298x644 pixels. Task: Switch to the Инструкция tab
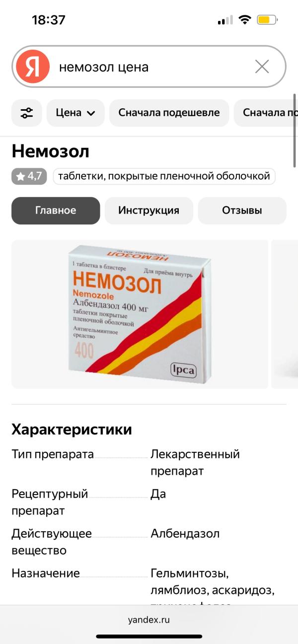point(149,211)
